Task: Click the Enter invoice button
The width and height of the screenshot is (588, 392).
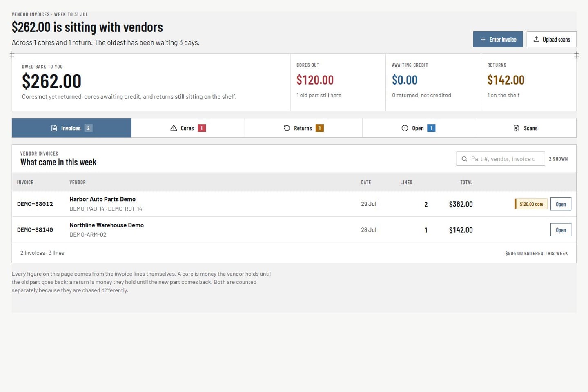Action: pyautogui.click(x=498, y=39)
